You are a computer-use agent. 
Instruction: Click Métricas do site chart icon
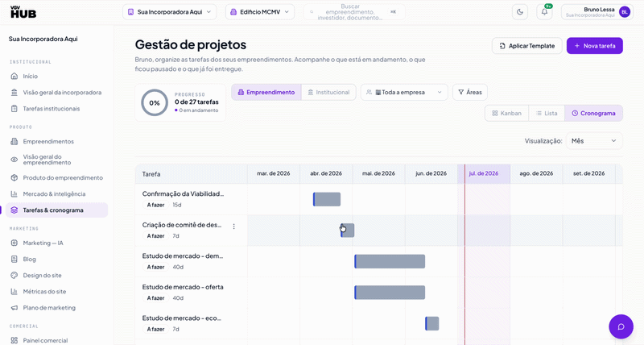[14, 292]
